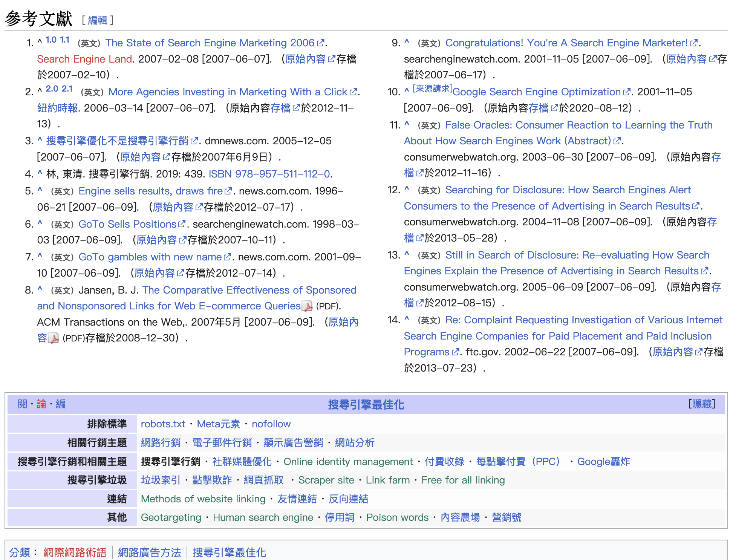Viewport: 756px width, 560px height.
Task: Open the 網路廣告方法 category link
Action: point(149,552)
